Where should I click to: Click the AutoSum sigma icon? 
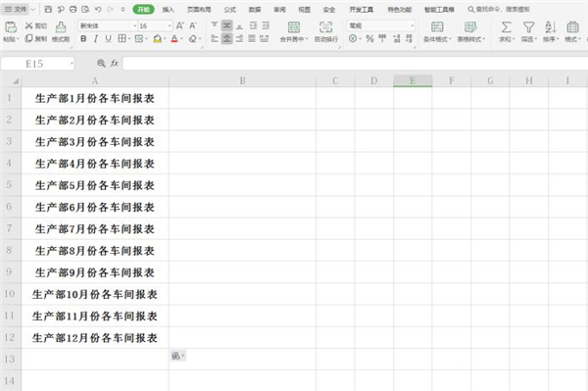(507, 27)
